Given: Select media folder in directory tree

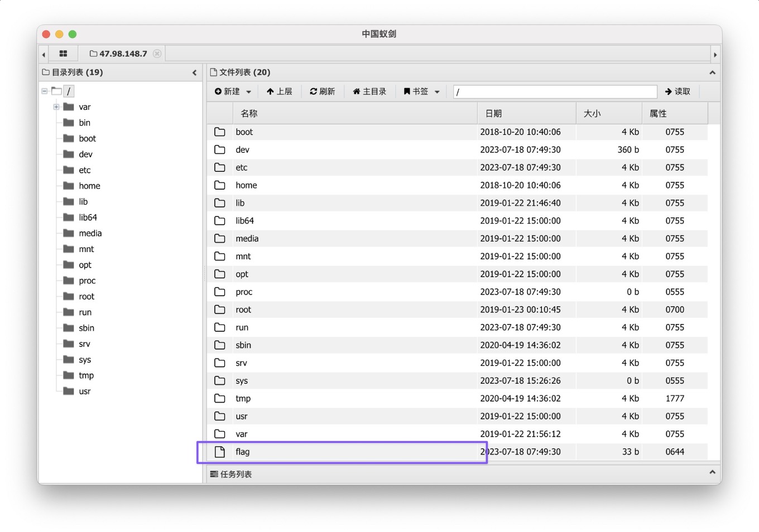Looking at the screenshot, I should pos(90,233).
